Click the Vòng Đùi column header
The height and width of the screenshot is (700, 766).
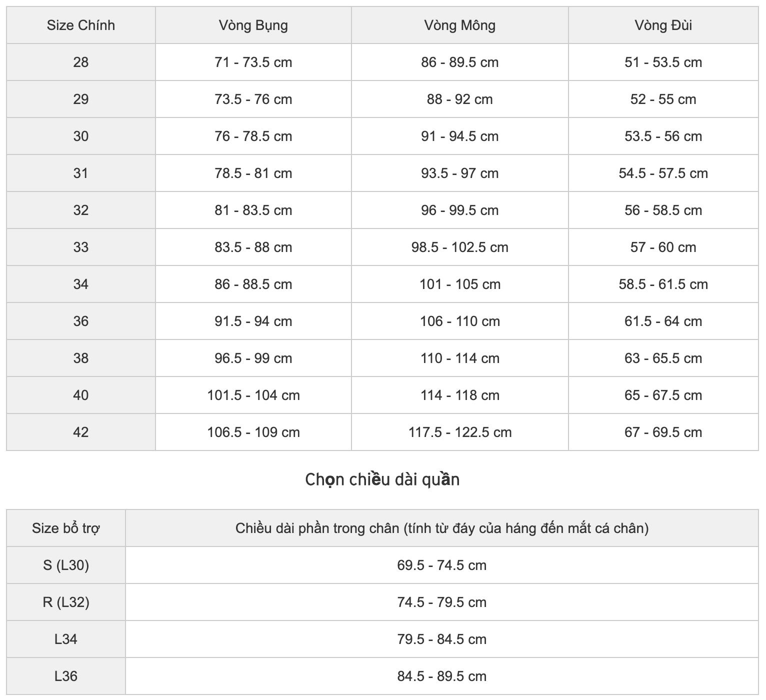663,25
